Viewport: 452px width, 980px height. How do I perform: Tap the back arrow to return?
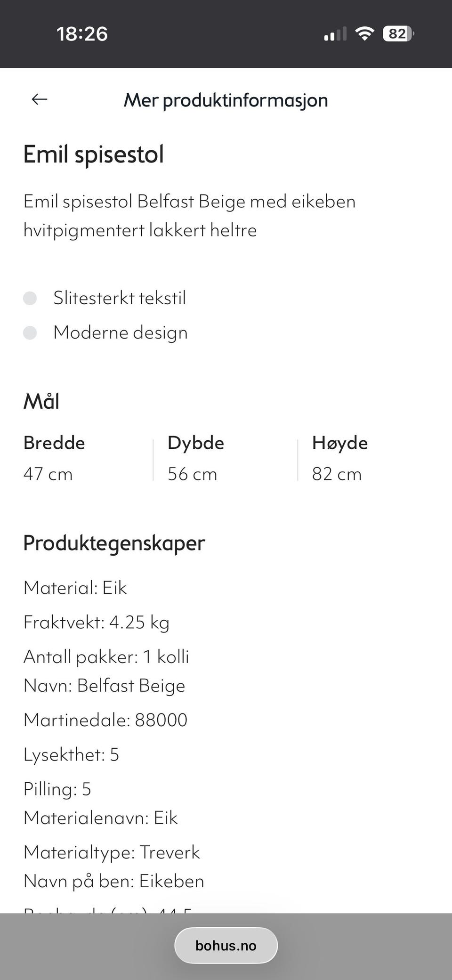(x=40, y=99)
